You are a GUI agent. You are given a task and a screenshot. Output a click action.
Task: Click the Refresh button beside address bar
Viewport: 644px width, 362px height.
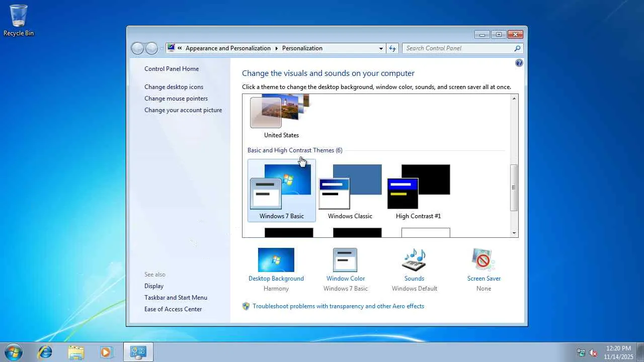click(x=392, y=48)
